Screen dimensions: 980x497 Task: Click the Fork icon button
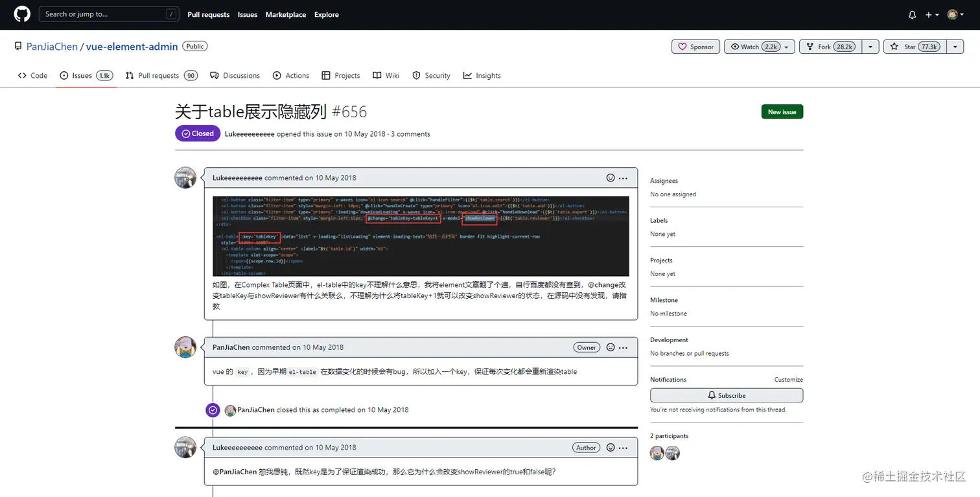coord(810,46)
